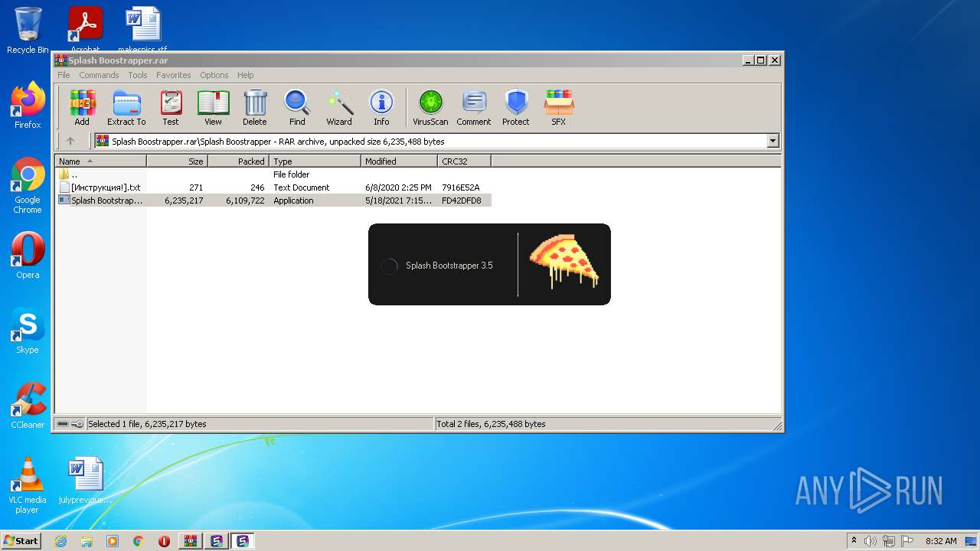Click the CRC32 value FD42DFD8
Image resolution: width=980 pixels, height=551 pixels.
(x=462, y=201)
